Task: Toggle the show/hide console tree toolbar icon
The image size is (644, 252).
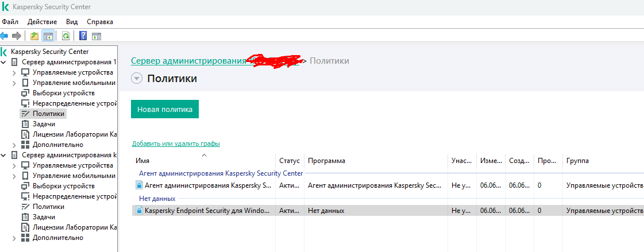Action: [x=48, y=36]
